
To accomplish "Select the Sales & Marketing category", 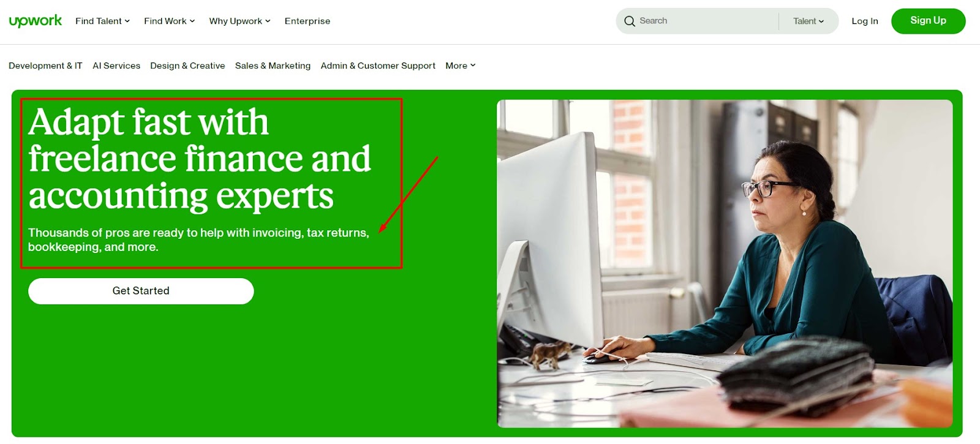I will pyautogui.click(x=273, y=66).
